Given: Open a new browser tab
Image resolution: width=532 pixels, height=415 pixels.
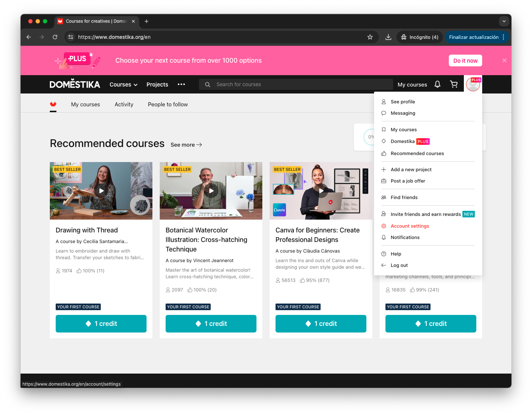Looking at the screenshot, I should pyautogui.click(x=147, y=21).
